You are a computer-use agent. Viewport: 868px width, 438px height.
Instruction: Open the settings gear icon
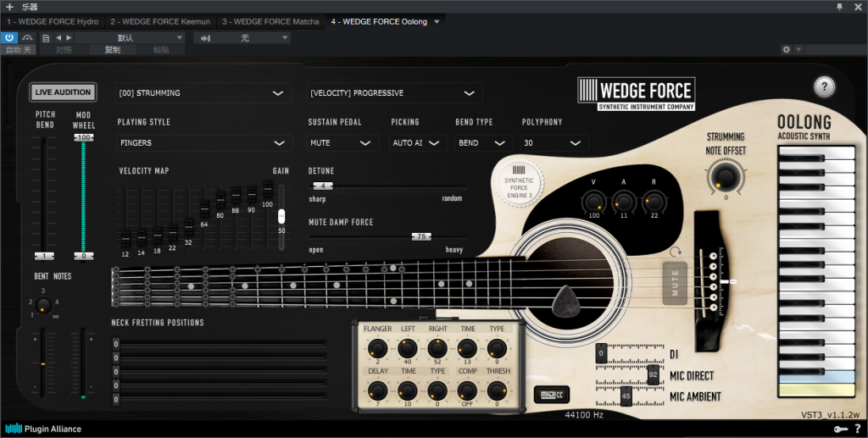pyautogui.click(x=786, y=49)
